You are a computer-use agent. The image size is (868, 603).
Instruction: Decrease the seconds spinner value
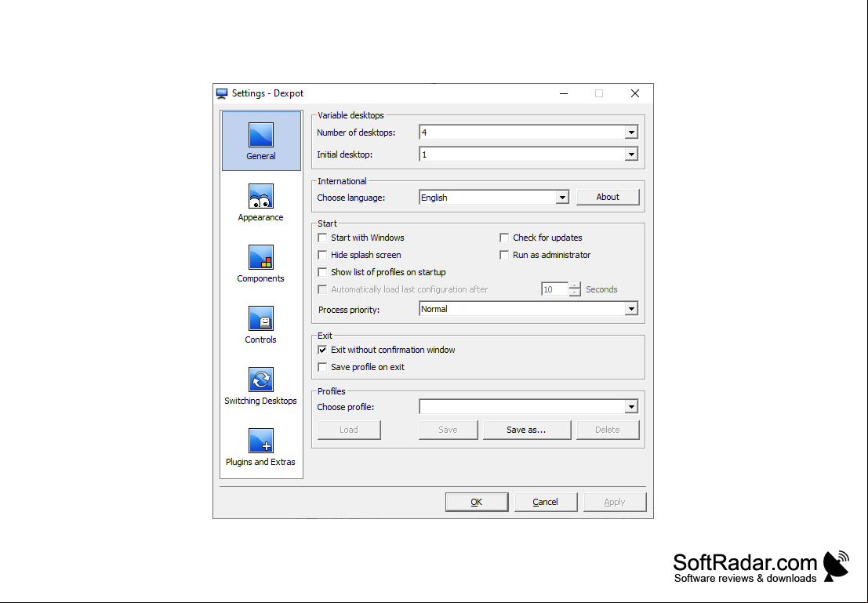(x=576, y=292)
